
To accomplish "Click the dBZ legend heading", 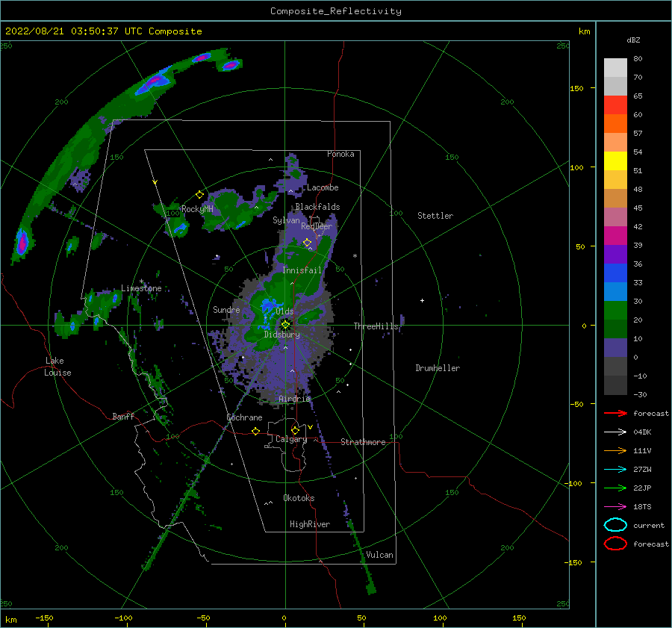I will coord(633,40).
